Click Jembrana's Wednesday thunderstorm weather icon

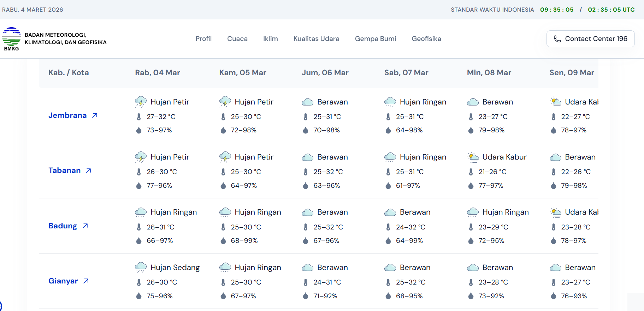[141, 102]
